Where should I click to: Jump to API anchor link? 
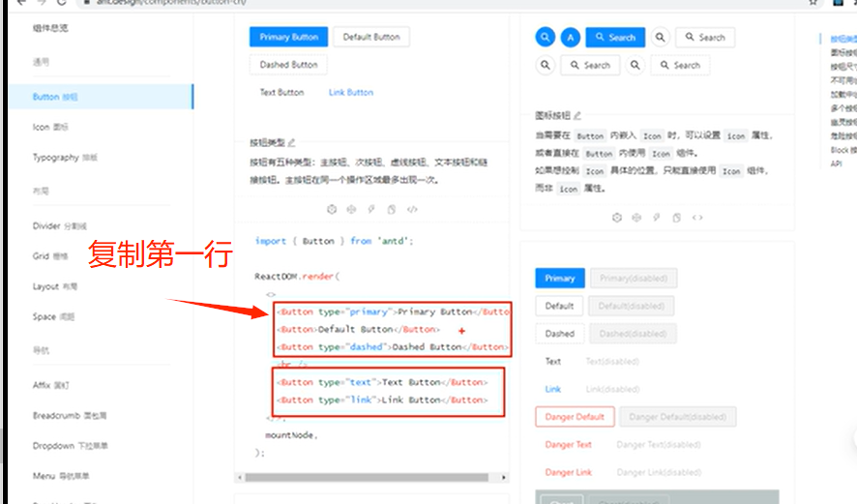(837, 163)
